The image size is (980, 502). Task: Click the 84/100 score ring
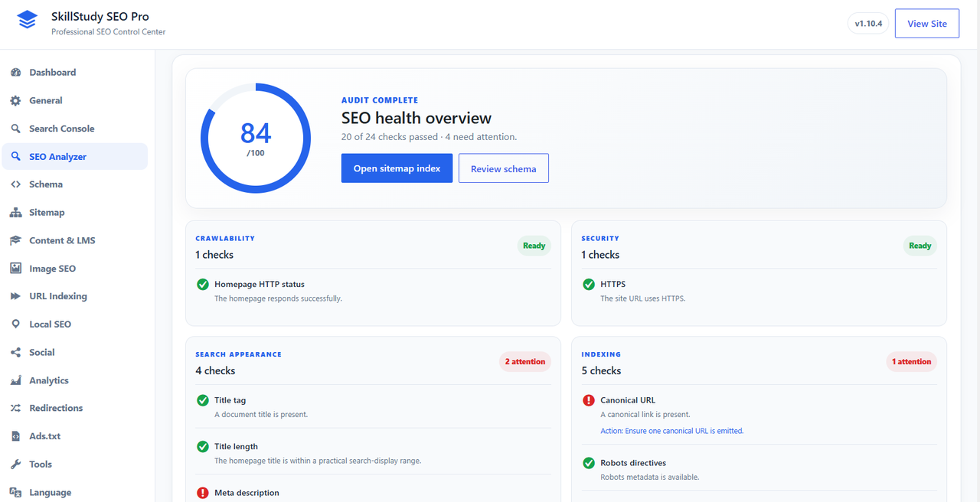(256, 138)
